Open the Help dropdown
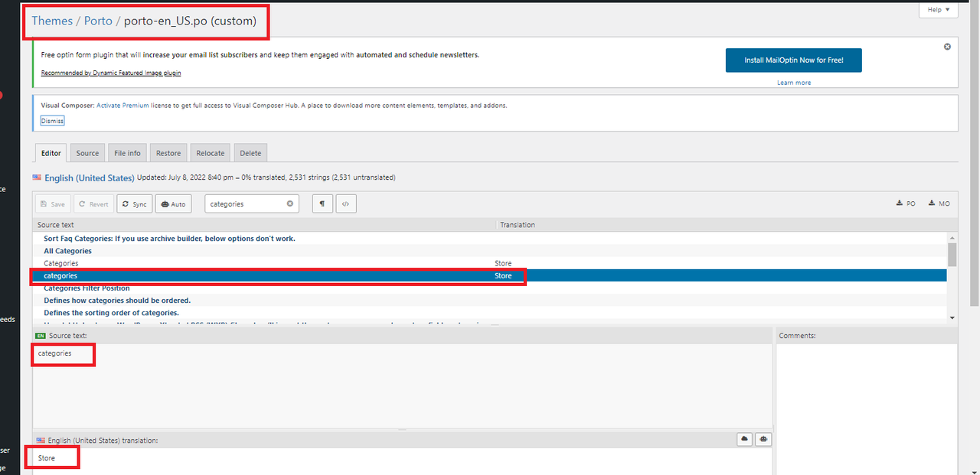The image size is (980, 475). click(939, 10)
